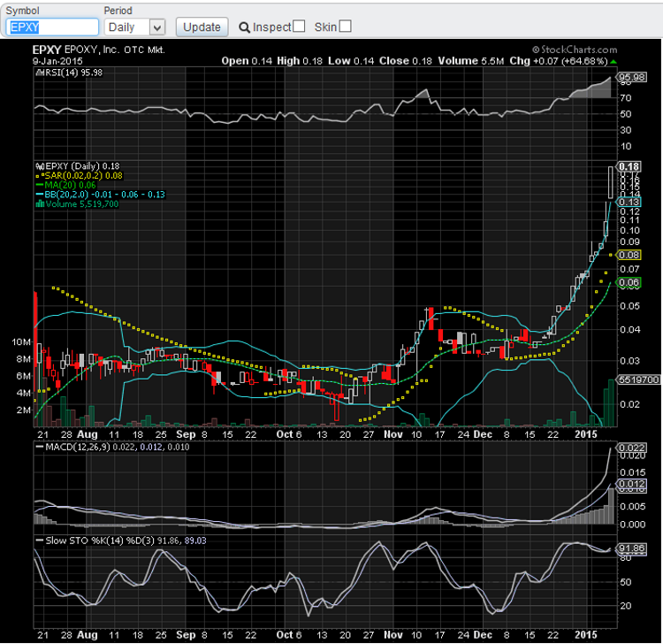Click the Nov label on the price chart axis
Viewport: 663px width, 644px height.
pos(393,434)
